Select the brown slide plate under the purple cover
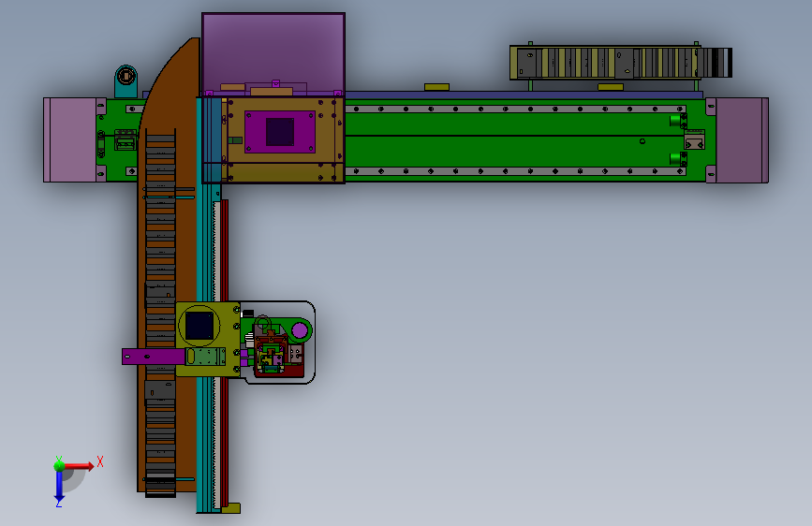Image resolution: width=812 pixels, height=526 pixels. coord(283,139)
